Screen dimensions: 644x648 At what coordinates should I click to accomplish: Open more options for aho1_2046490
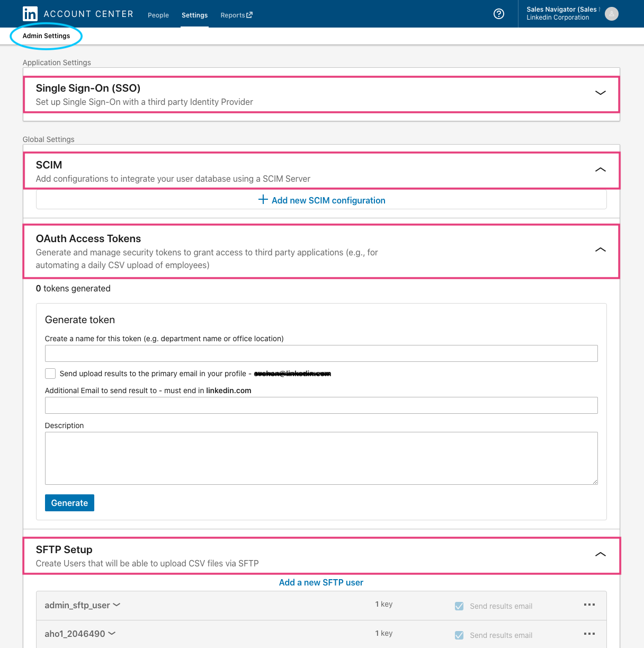point(589,634)
